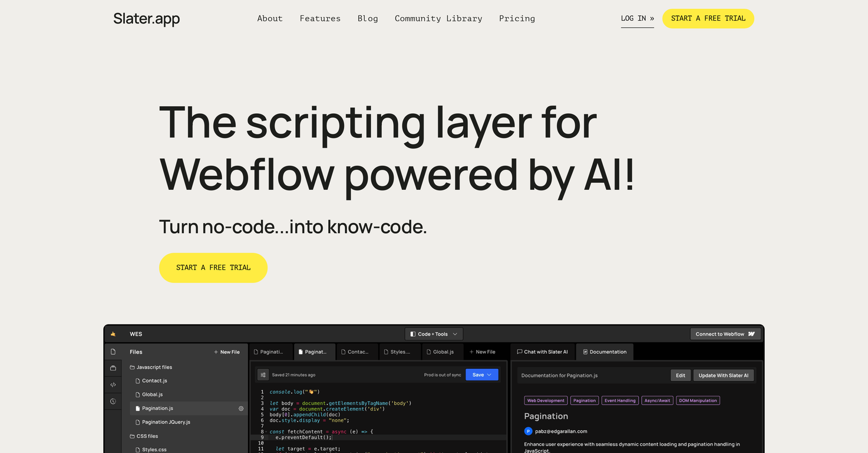868x453 pixels.
Task: Select the Global.js editor tab
Action: (x=443, y=352)
